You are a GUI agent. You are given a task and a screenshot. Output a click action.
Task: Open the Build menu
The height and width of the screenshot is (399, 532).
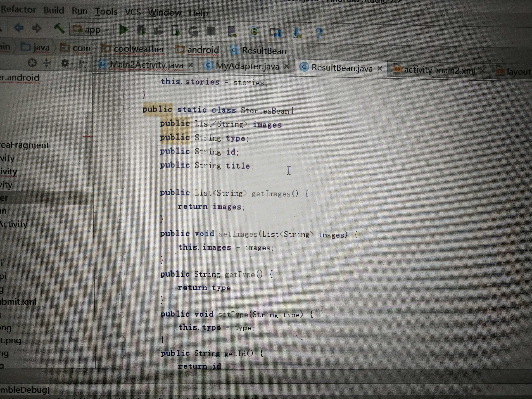point(54,10)
